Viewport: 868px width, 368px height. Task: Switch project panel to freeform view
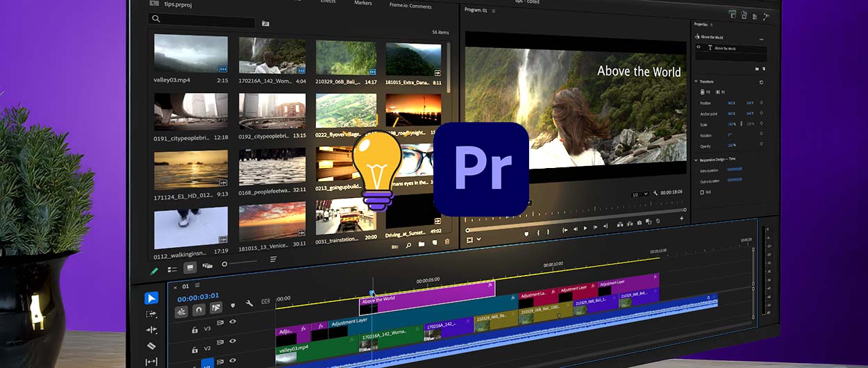point(206,266)
